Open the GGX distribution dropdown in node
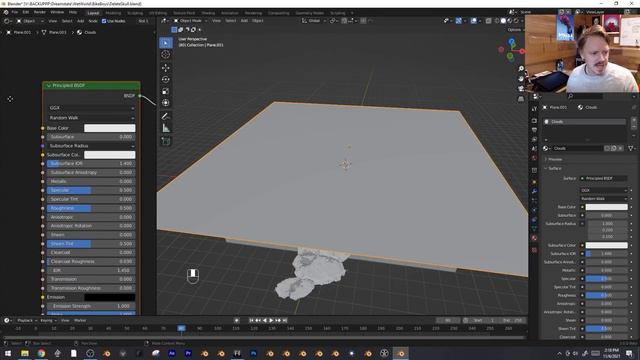The image size is (640, 360). point(91,108)
